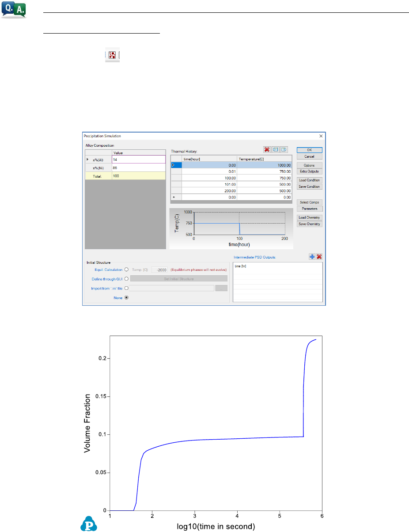The image size is (409, 532).
Task: Select the Import from '.ini' file option
Action: (x=127, y=288)
